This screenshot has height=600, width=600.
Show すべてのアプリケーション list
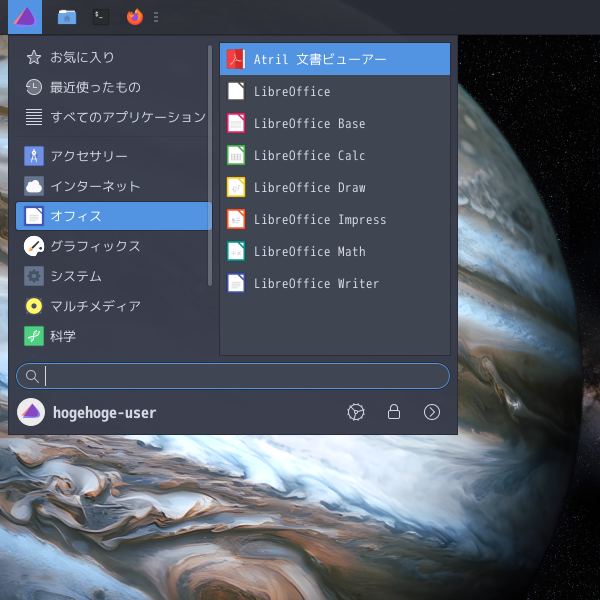point(114,117)
